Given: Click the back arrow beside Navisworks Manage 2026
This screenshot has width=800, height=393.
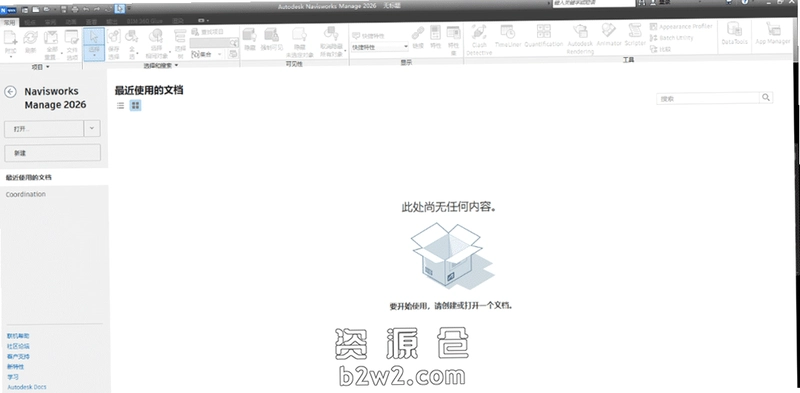Looking at the screenshot, I should pyautogui.click(x=10, y=92).
